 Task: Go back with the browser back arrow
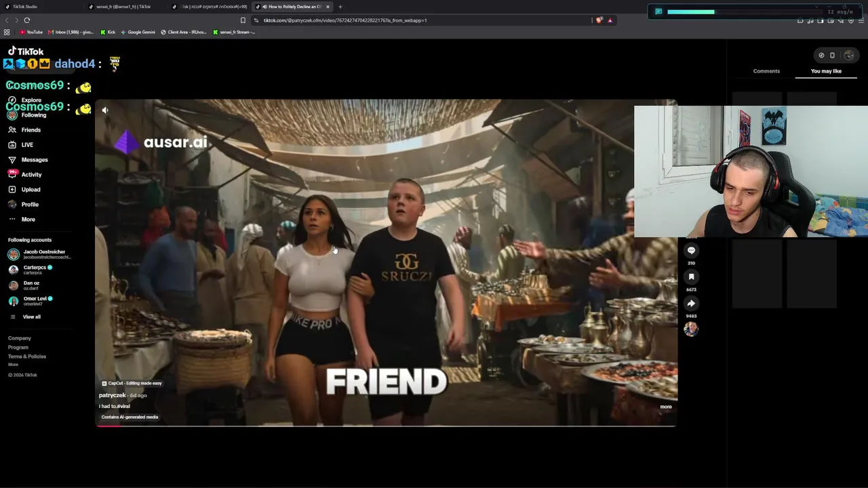point(7,20)
